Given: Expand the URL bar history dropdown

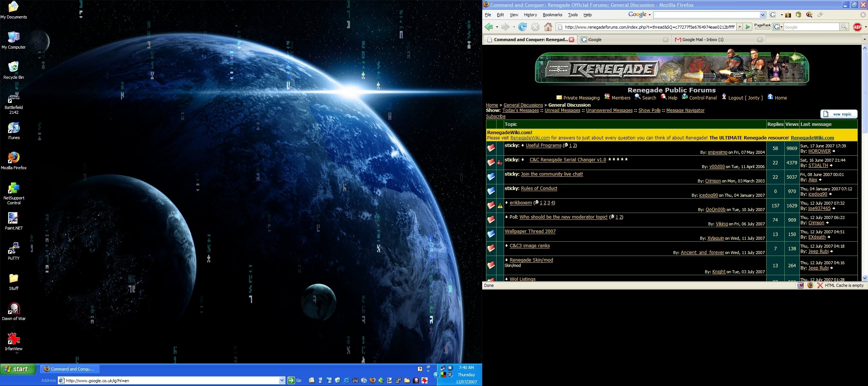Looking at the screenshot, I should pyautogui.click(x=740, y=27).
